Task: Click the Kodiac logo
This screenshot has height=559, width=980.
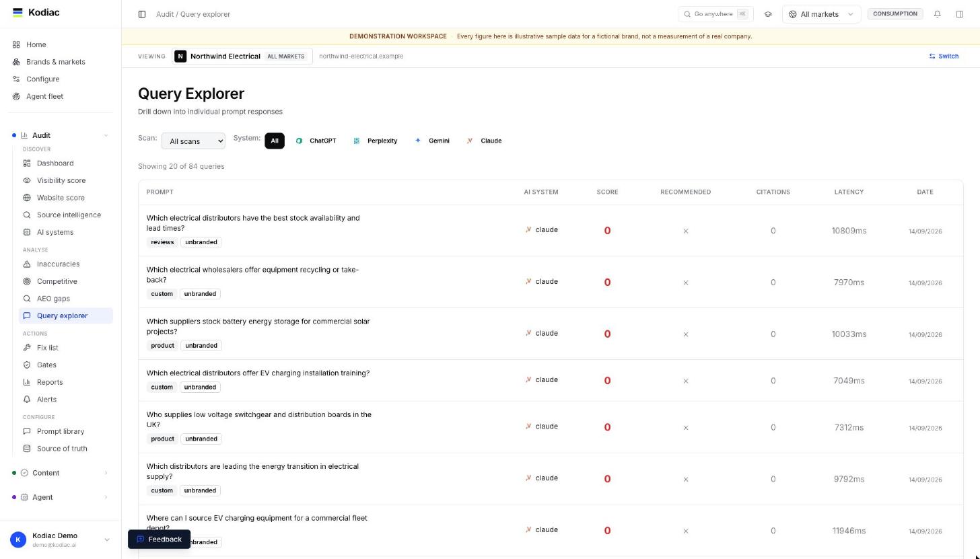Action: [x=36, y=12]
